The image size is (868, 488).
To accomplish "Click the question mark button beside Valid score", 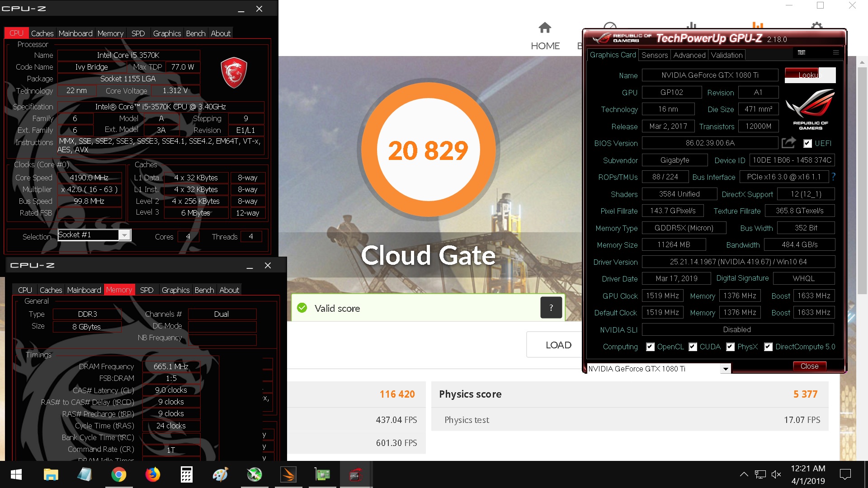I will tap(551, 308).
